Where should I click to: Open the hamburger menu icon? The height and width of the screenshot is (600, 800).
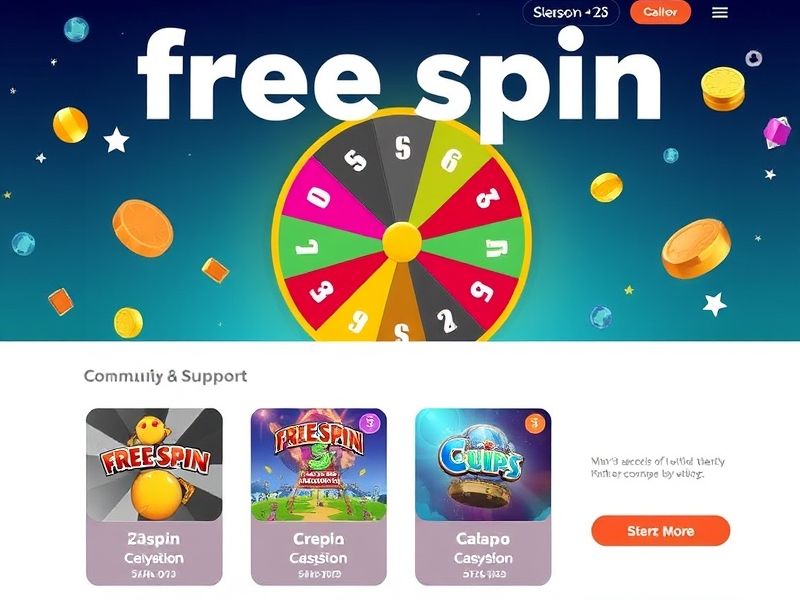[x=719, y=12]
